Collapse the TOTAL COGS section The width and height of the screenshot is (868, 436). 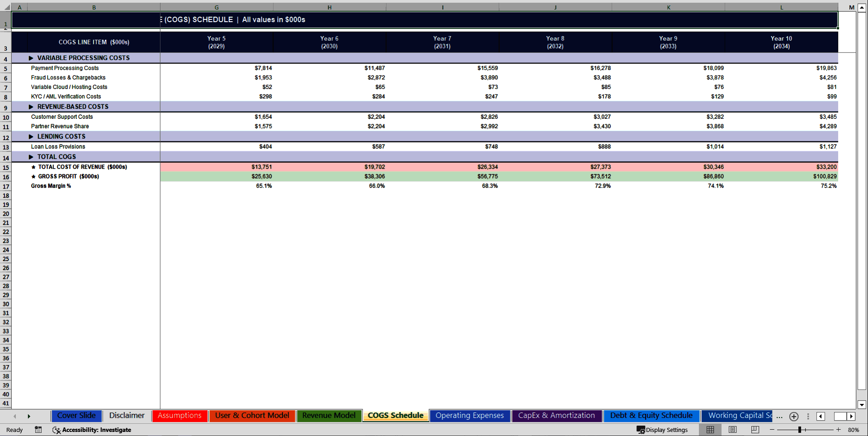pos(31,156)
